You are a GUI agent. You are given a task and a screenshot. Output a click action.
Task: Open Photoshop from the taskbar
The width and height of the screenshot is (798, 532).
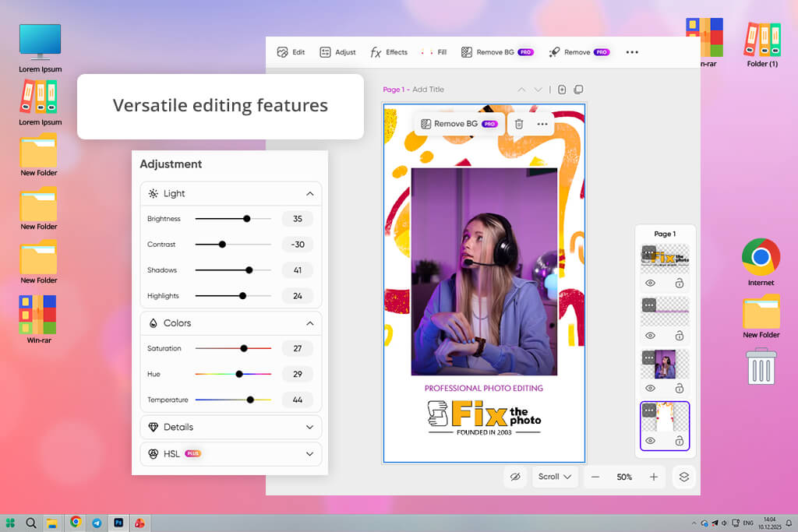click(118, 523)
